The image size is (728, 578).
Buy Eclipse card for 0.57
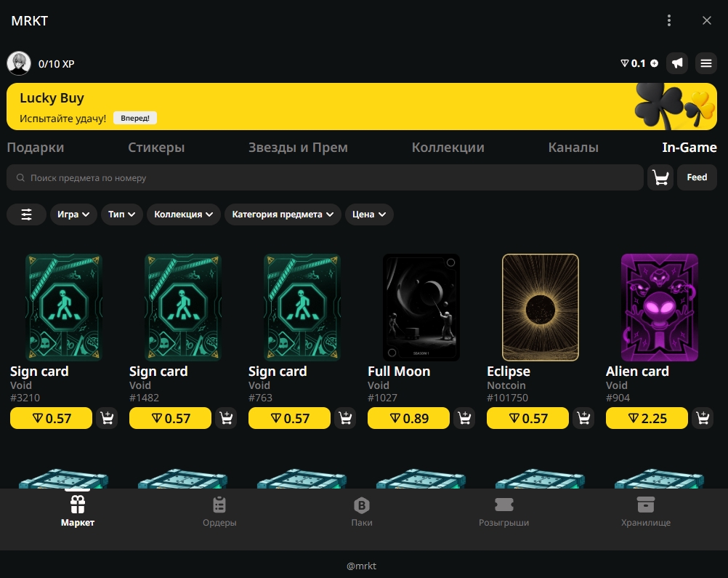(x=527, y=418)
